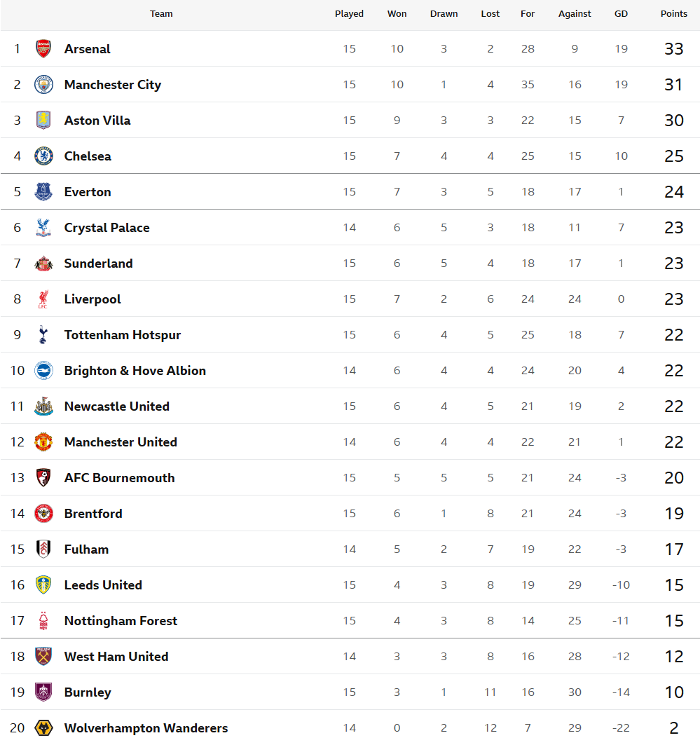Click the Wolverhampton Wanderers wolf icon
The height and width of the screenshot is (745, 700).
43,728
